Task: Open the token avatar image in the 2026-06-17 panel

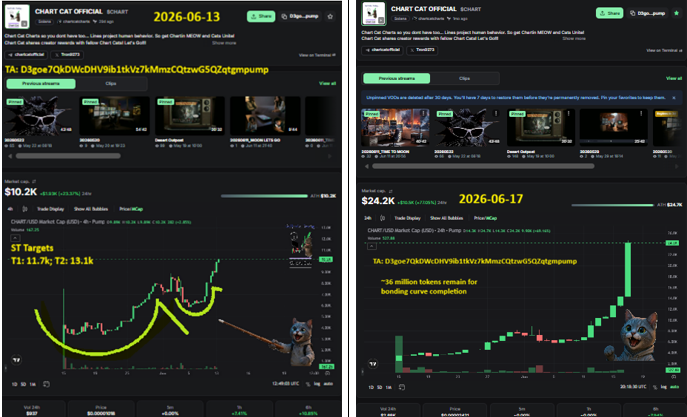Action: click(374, 14)
